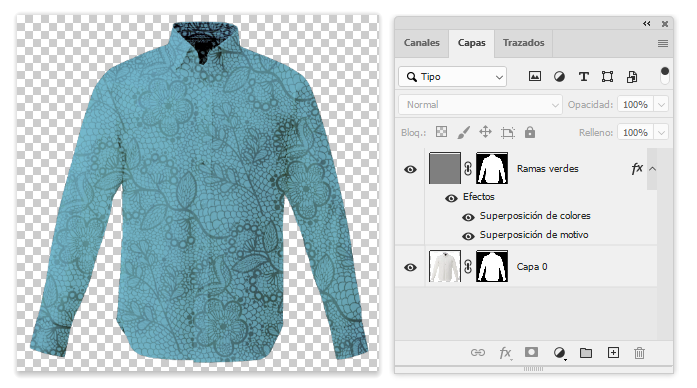Screen dimensions: 697x388
Task: Hide the Capa 0 layer
Action: tap(410, 267)
